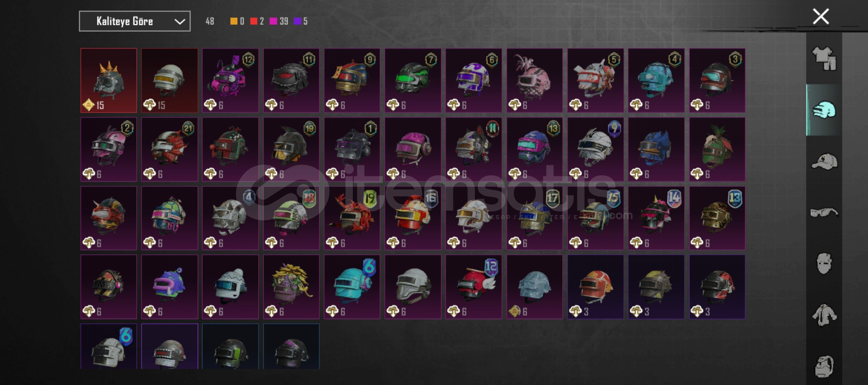Viewport: 868px width, 385px height.
Task: Filter by purple quality count 5
Action: click(x=300, y=21)
